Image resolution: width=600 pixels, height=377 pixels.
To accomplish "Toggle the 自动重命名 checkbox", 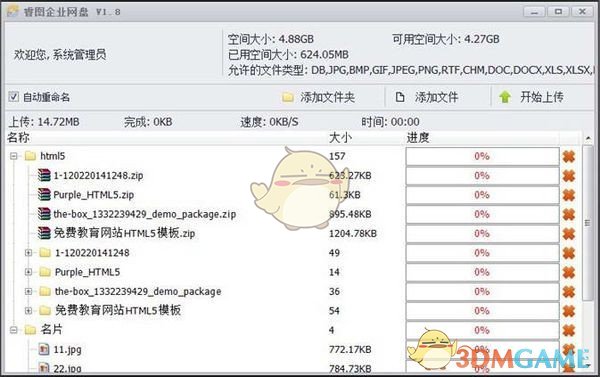I will pyautogui.click(x=13, y=97).
